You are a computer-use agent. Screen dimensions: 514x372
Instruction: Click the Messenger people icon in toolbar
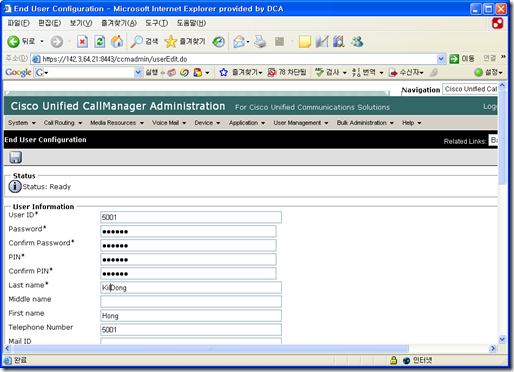[357, 42]
